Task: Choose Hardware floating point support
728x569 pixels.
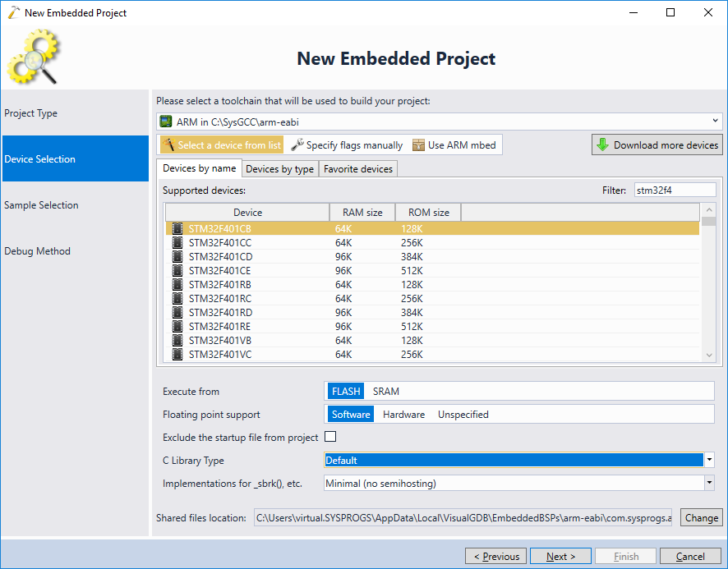Action: tap(403, 415)
